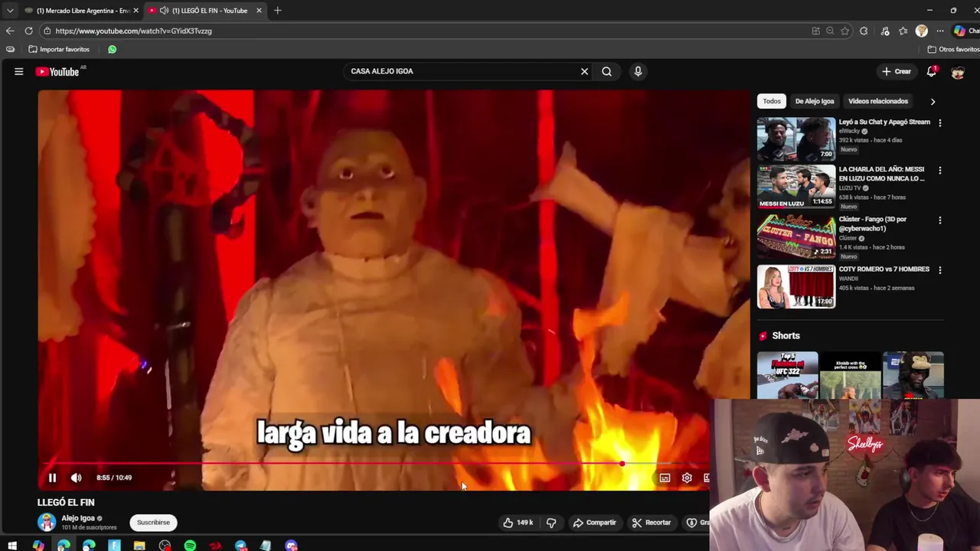Click video title LLEGÓ EL FIN
980x551 pixels.
click(66, 502)
